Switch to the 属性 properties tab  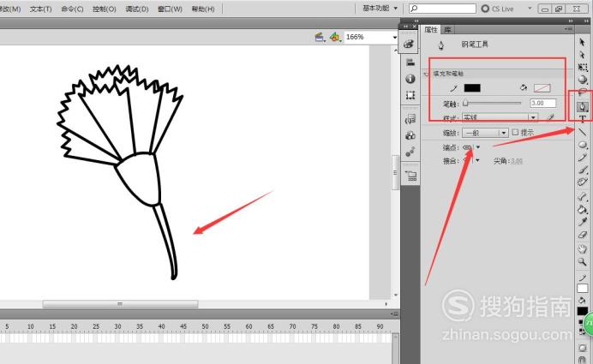coord(431,29)
